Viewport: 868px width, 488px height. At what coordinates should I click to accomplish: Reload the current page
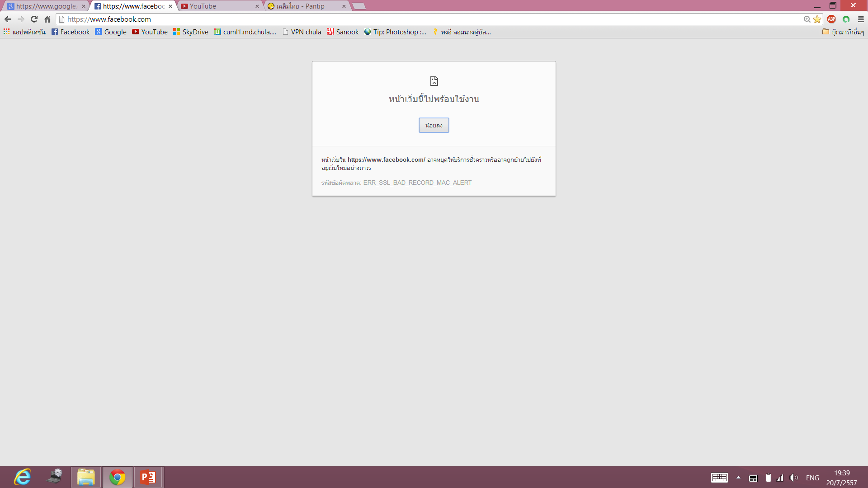click(34, 19)
